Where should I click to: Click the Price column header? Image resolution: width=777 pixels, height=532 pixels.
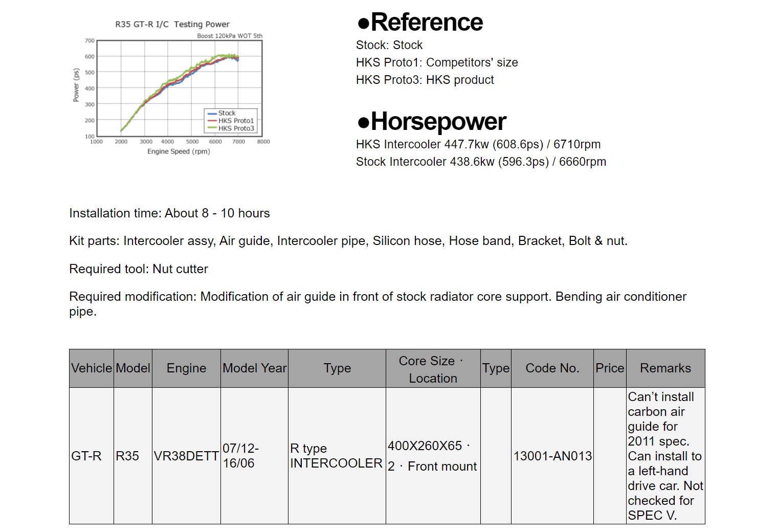[610, 368]
